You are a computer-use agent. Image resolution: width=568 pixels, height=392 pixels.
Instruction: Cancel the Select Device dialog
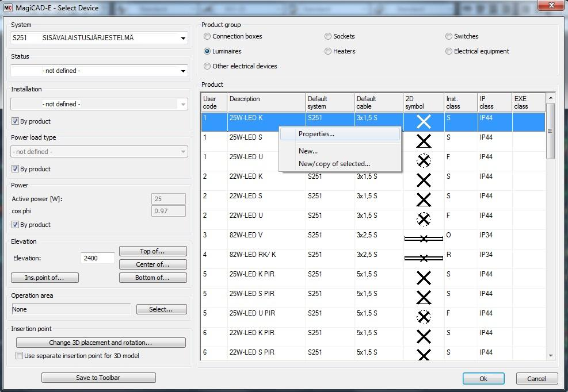pos(537,379)
